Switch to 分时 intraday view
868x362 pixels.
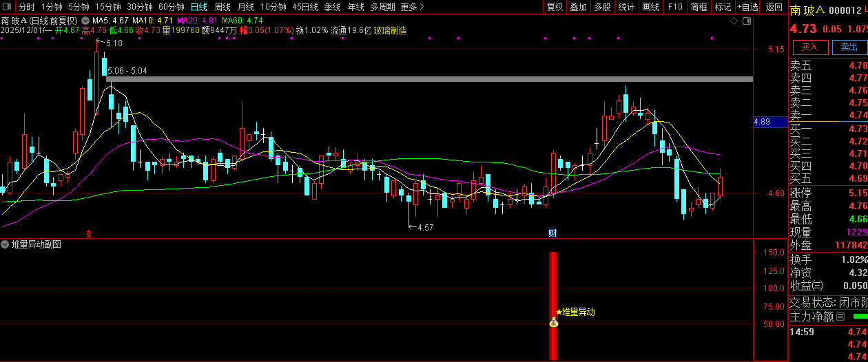pyautogui.click(x=26, y=7)
